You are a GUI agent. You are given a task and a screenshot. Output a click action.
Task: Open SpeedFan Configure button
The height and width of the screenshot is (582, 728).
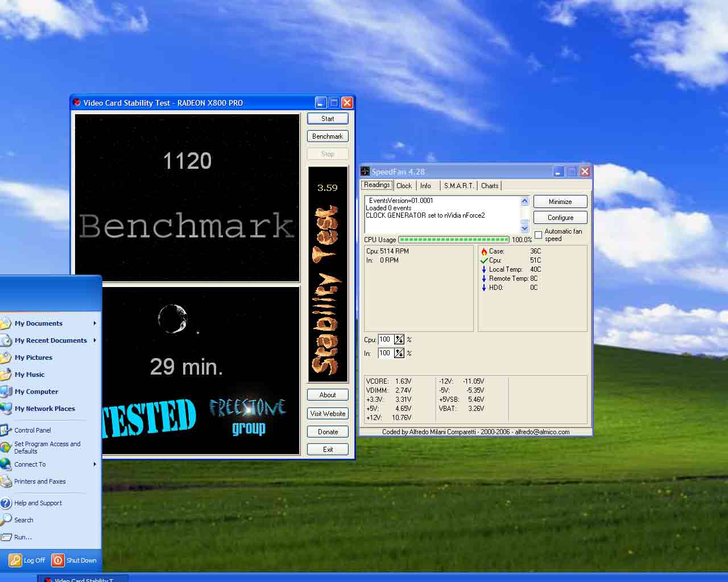[560, 218]
